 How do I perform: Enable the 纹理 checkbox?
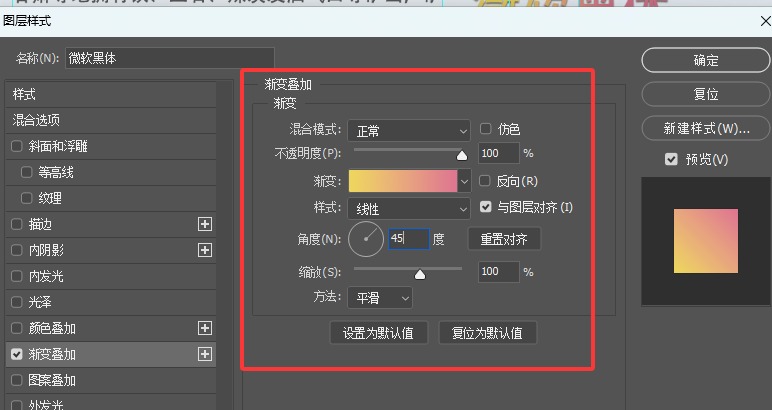pyautogui.click(x=27, y=198)
